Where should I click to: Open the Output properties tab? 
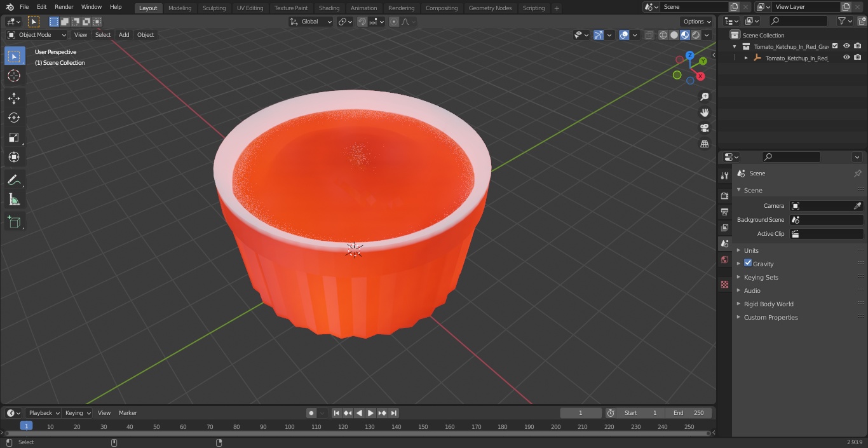click(x=724, y=212)
